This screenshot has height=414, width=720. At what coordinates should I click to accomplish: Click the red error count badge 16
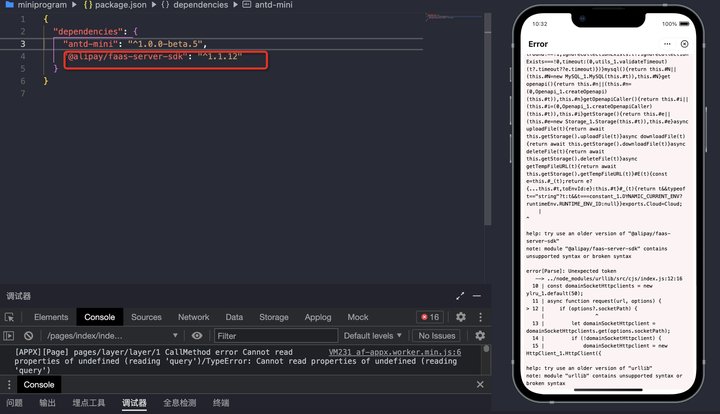pos(430,317)
